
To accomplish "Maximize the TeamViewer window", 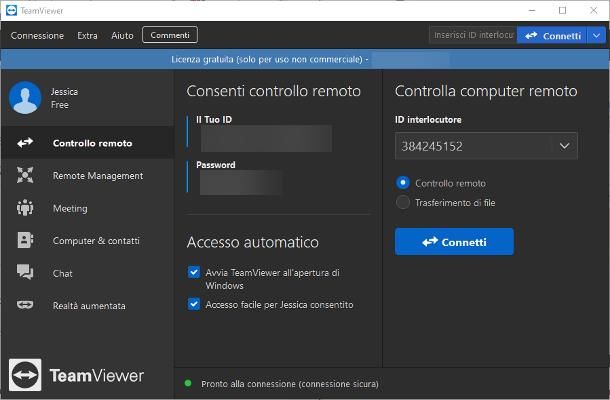I will tap(563, 11).
